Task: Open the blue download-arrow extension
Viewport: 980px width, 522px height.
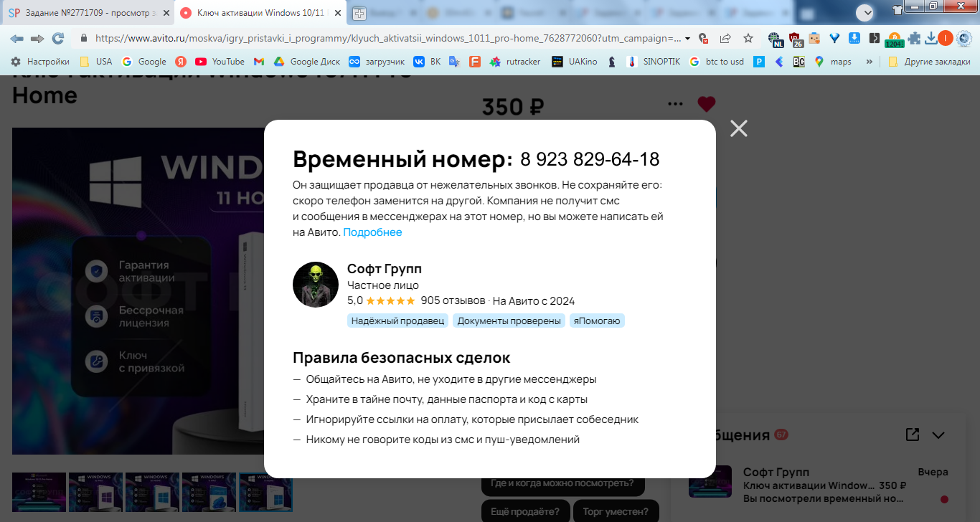Action: [x=854, y=39]
